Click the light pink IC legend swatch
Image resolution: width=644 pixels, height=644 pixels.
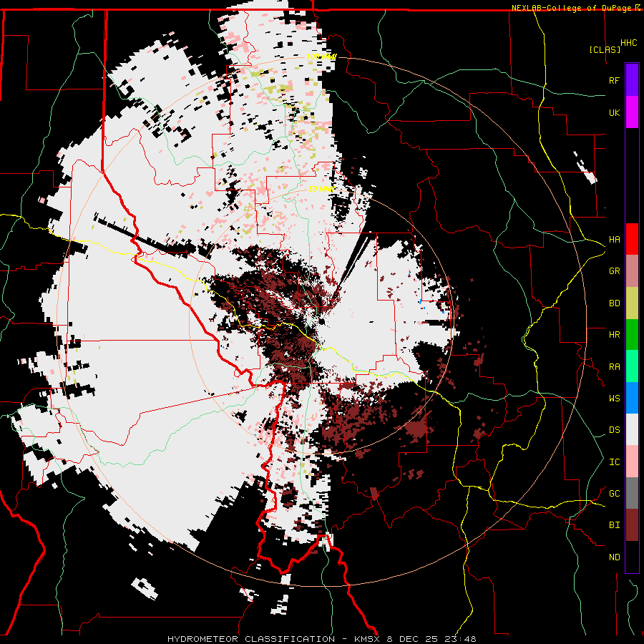coord(632,462)
